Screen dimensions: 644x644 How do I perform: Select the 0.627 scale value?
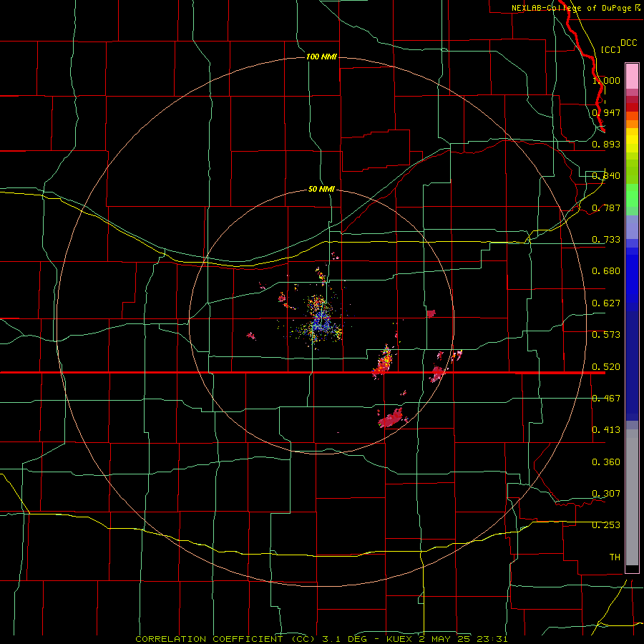click(606, 303)
